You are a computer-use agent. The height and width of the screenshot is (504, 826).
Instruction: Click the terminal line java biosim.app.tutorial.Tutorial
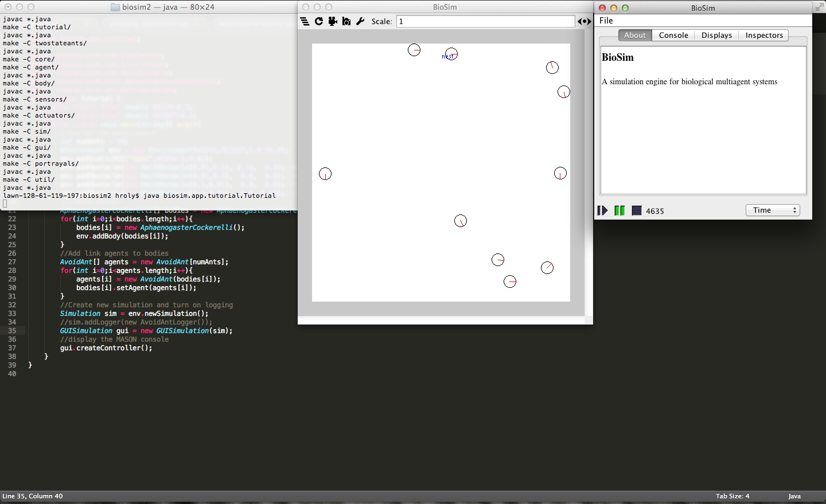(x=139, y=196)
